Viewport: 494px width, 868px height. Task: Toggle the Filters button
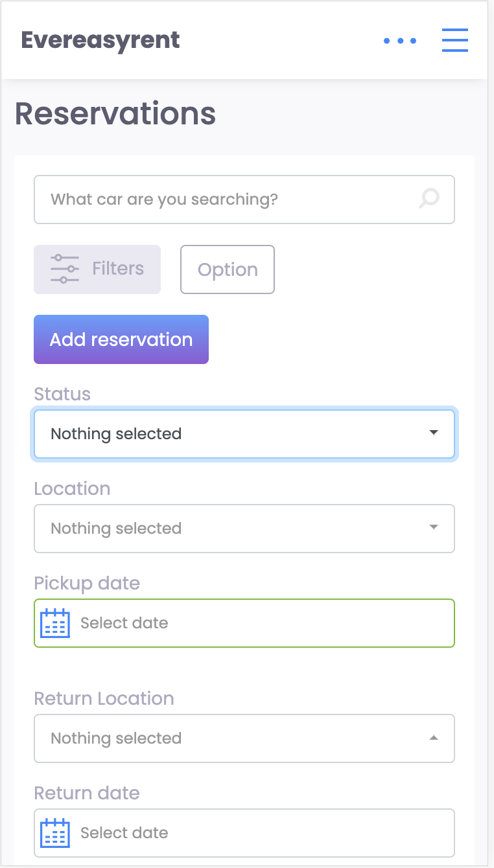pos(97,269)
